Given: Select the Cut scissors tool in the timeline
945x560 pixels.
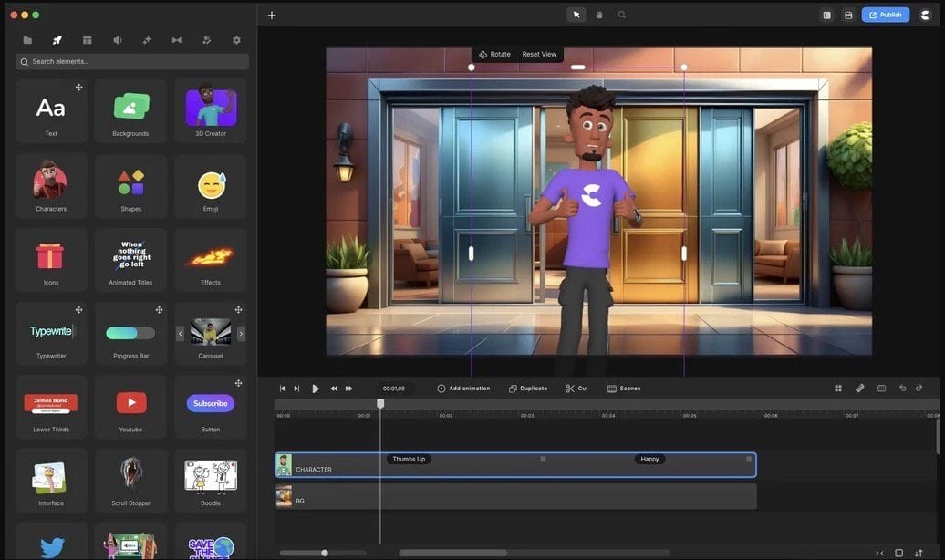Looking at the screenshot, I should [576, 388].
